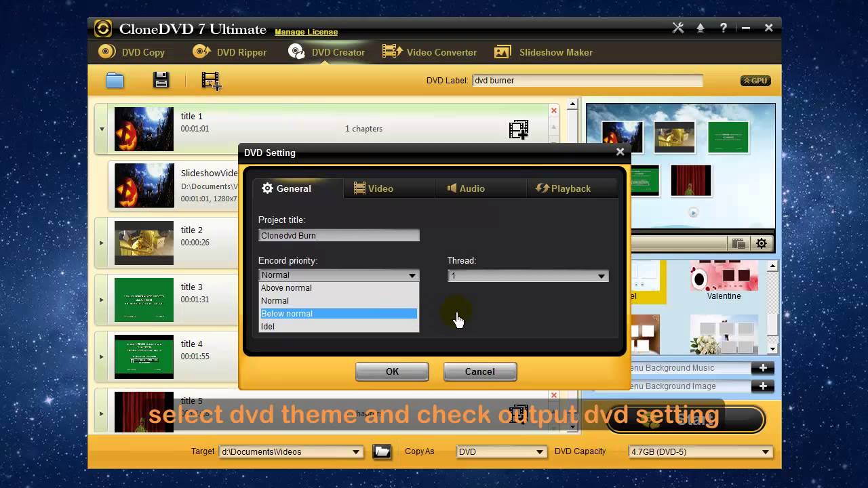868x488 pixels.
Task: Select the title 2 thumbnail
Action: click(x=144, y=243)
